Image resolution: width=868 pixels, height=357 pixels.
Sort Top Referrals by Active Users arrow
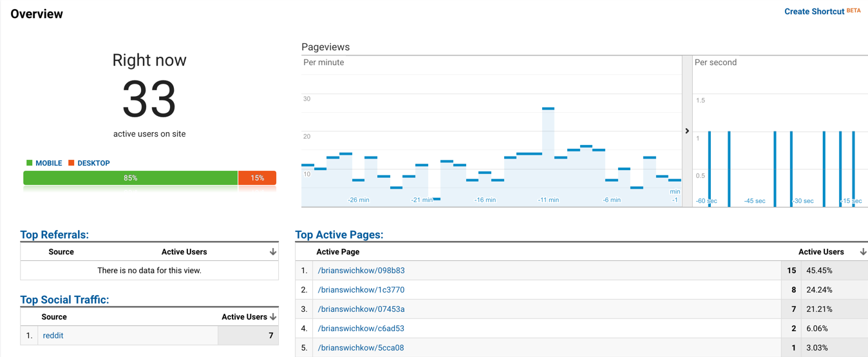tap(273, 252)
